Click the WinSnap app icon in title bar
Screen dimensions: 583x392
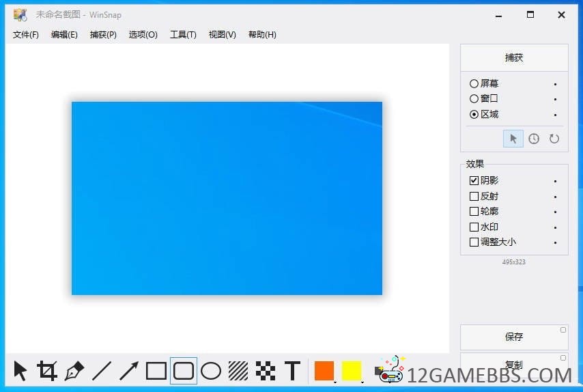(20, 15)
